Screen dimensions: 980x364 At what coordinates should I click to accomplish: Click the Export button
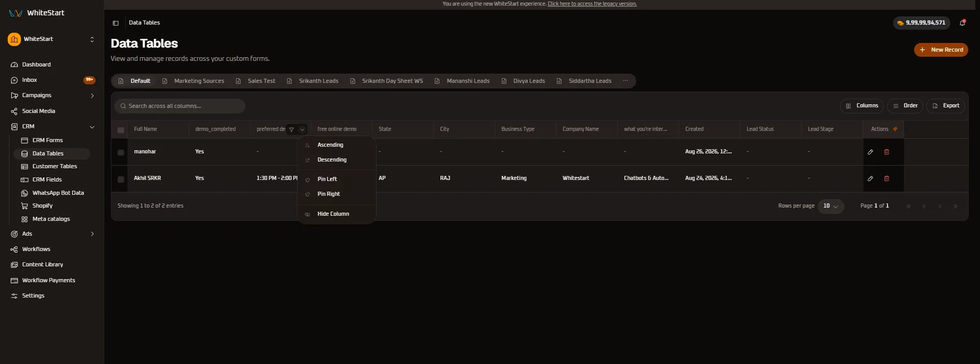pos(946,106)
